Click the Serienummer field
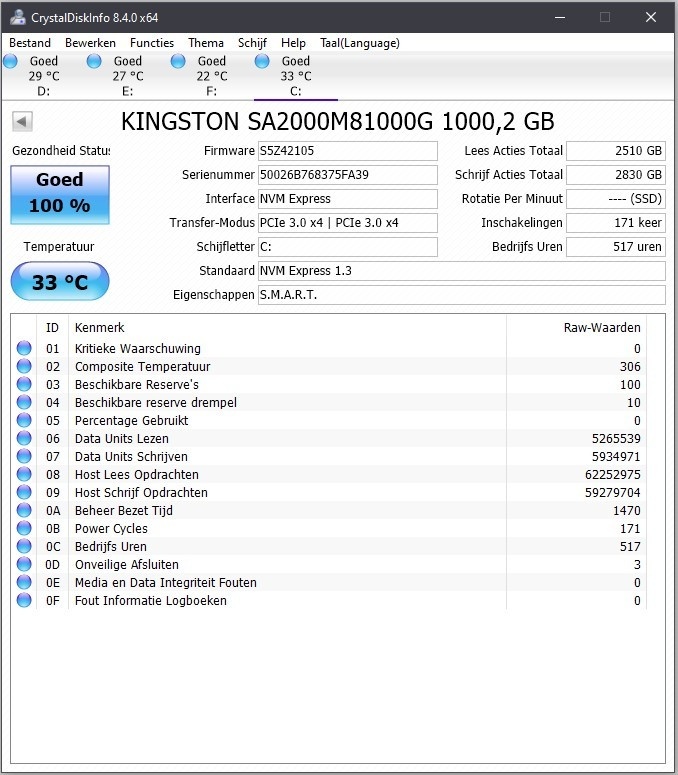The image size is (678, 775). coord(347,174)
